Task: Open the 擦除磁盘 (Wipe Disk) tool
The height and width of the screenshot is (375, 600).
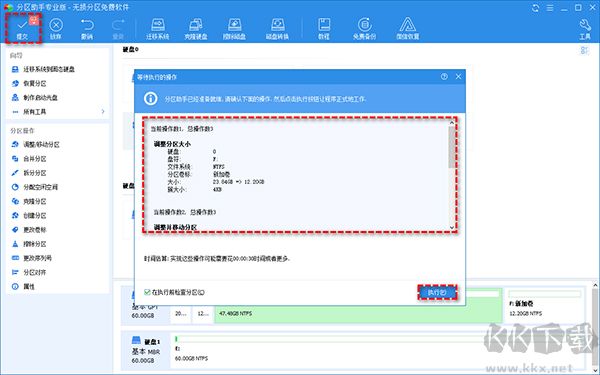Action: pos(235,29)
